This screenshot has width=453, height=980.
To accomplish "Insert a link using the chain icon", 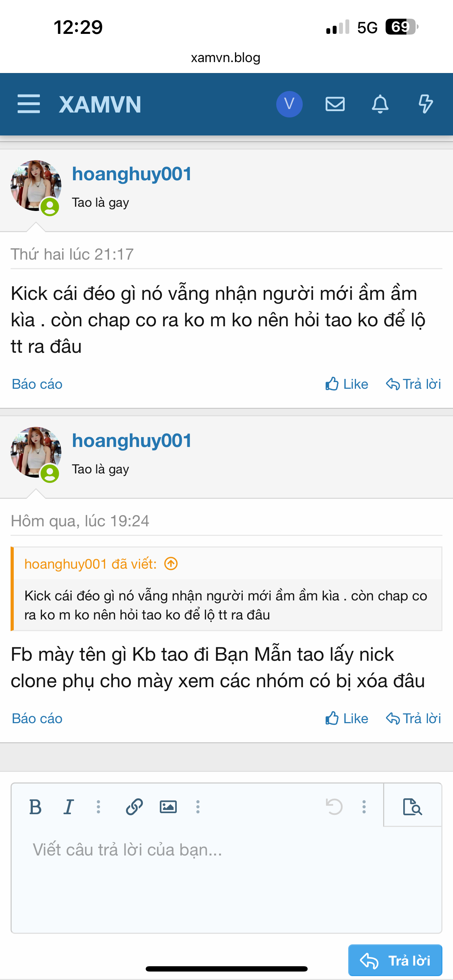I will pyautogui.click(x=134, y=806).
